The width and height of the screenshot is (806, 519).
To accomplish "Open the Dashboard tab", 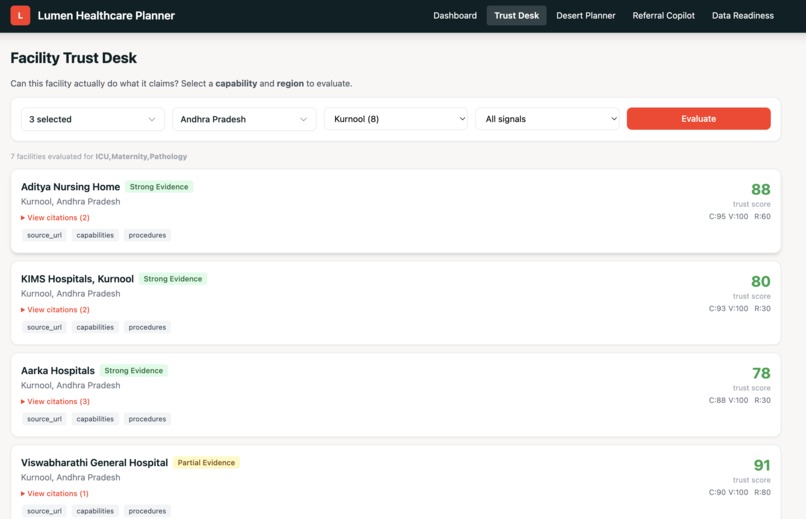I will click(455, 15).
